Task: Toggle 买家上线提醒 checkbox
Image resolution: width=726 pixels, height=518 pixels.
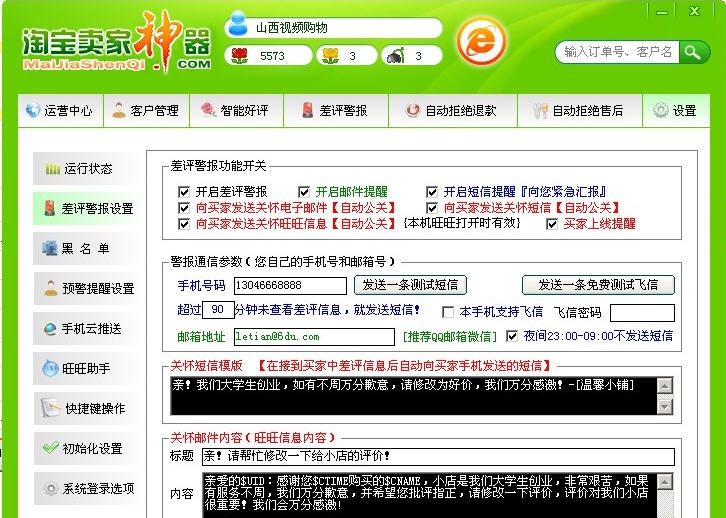Action: (x=551, y=224)
